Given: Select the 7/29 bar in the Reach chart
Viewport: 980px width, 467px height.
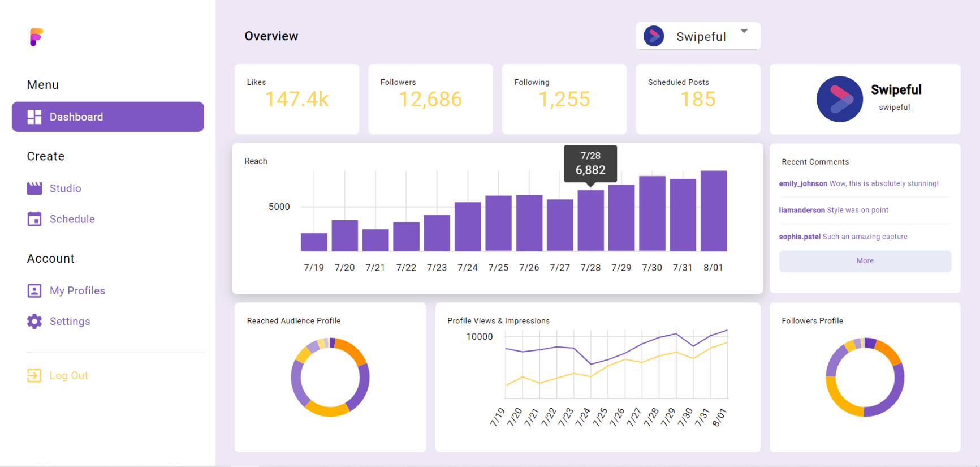Looking at the screenshot, I should point(621,218).
